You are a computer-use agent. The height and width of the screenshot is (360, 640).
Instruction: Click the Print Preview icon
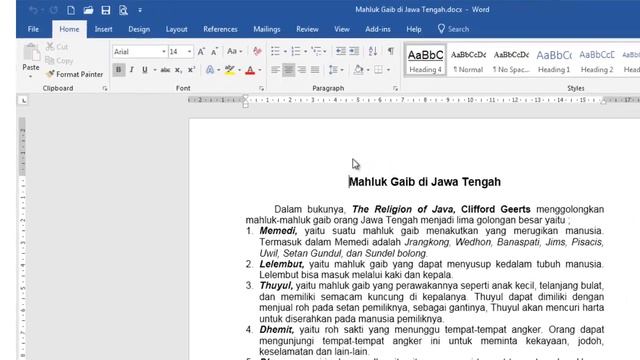[x=123, y=10]
